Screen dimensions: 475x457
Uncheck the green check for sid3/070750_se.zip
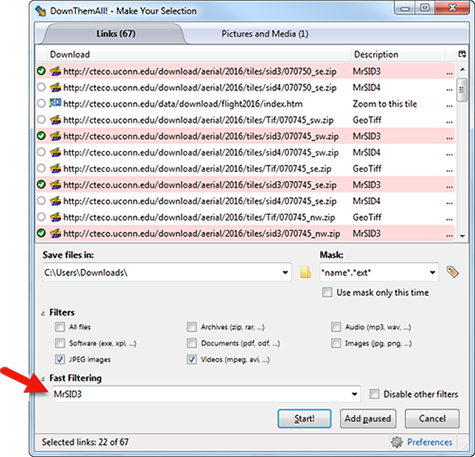coord(41,71)
